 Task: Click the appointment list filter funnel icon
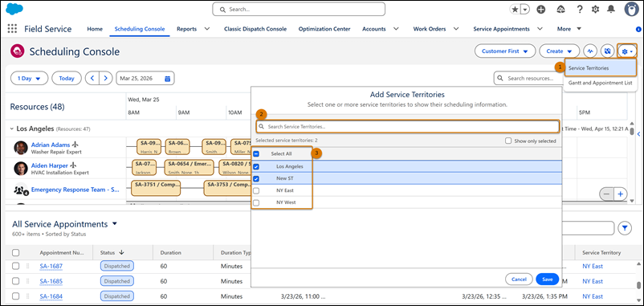(625, 228)
